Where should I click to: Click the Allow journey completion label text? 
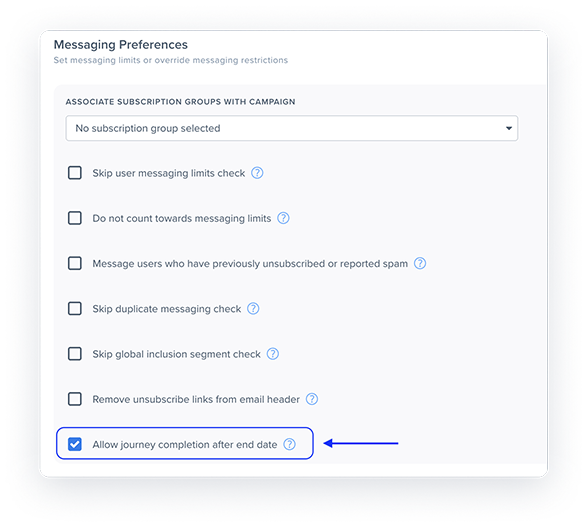coord(184,444)
